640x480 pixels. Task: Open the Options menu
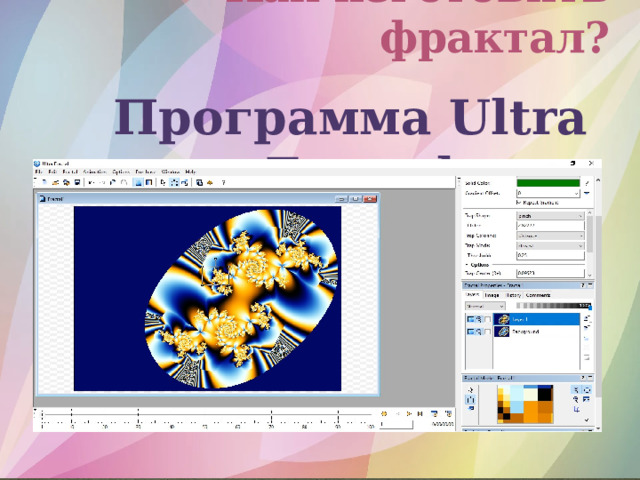(121, 172)
